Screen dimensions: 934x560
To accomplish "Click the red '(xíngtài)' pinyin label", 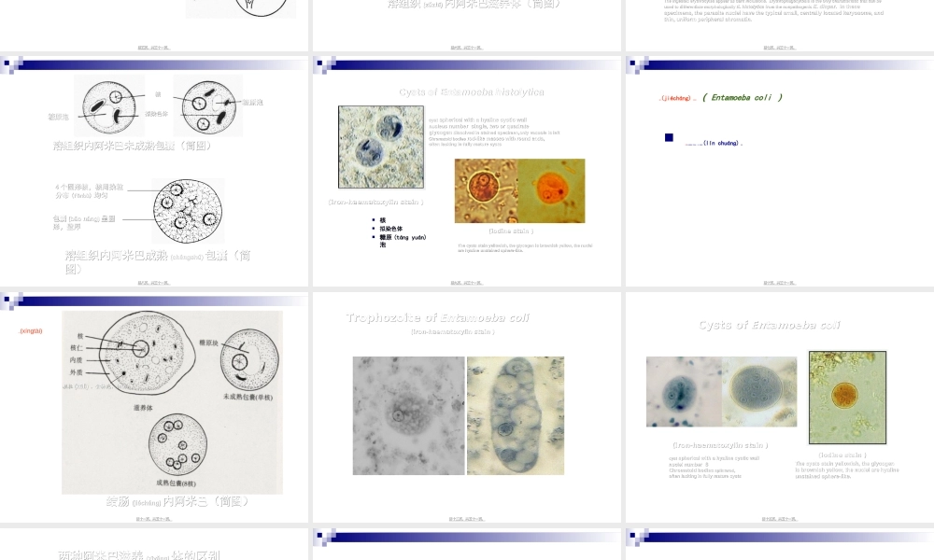I will click(x=31, y=331).
